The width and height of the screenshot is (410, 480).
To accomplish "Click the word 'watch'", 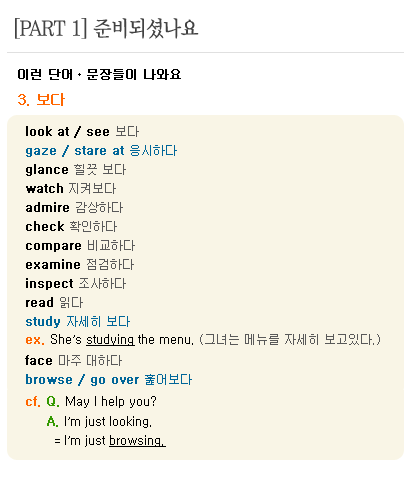I will point(44,189).
